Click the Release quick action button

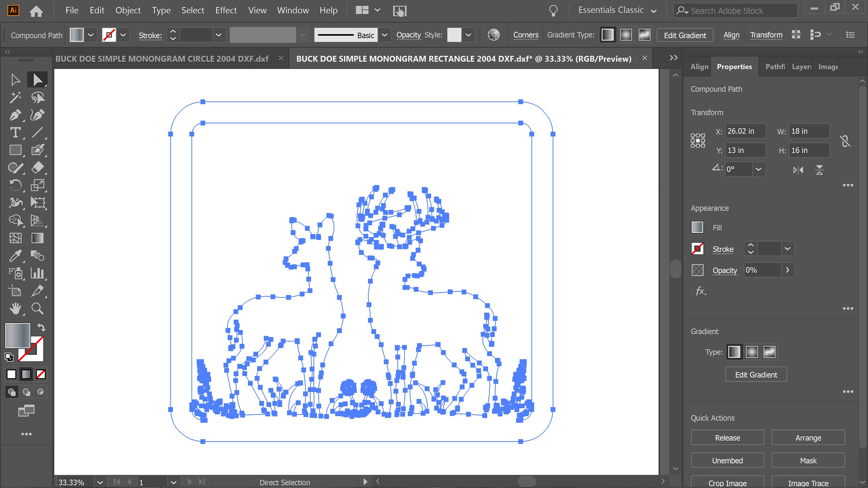(x=727, y=437)
